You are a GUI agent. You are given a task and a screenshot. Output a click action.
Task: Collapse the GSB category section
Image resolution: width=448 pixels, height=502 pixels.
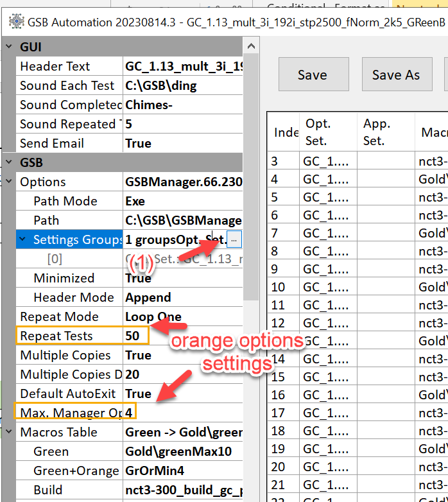pos(8,162)
